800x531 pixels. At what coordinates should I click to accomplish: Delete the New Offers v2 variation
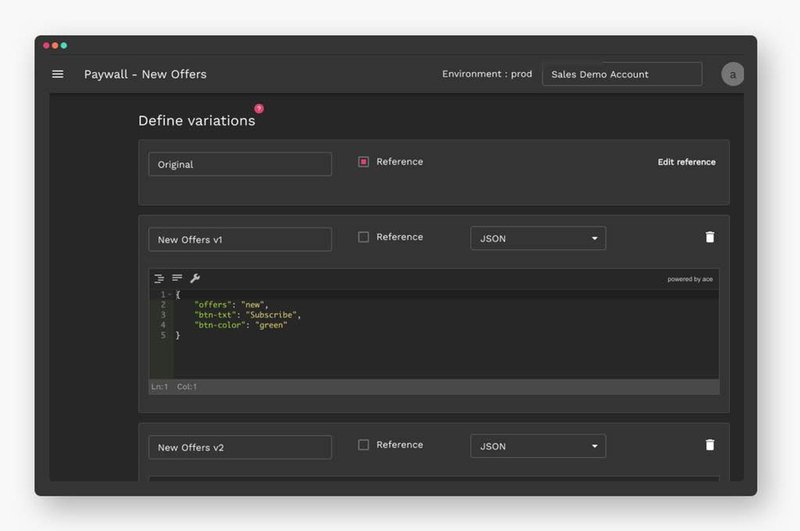pyautogui.click(x=710, y=445)
